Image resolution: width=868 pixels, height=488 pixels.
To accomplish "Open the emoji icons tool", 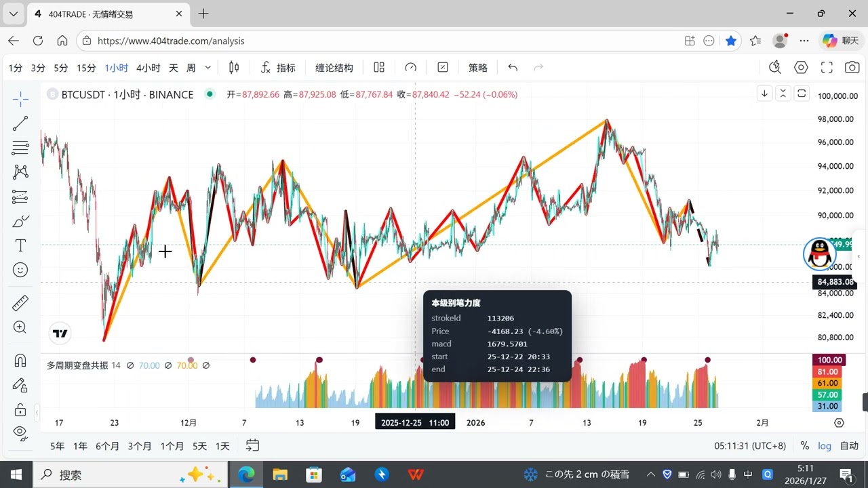I will pyautogui.click(x=20, y=270).
